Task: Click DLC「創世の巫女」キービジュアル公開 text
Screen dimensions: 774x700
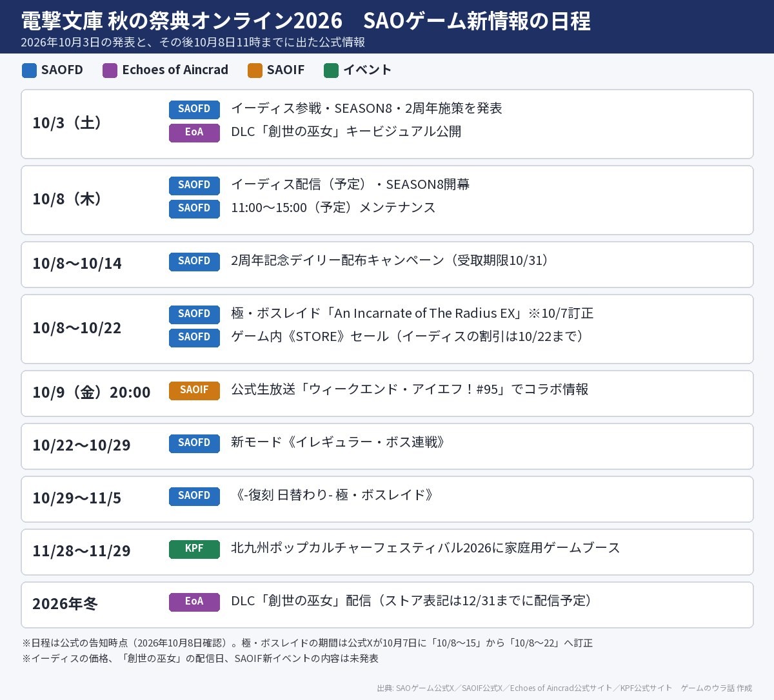Action: 346,131
